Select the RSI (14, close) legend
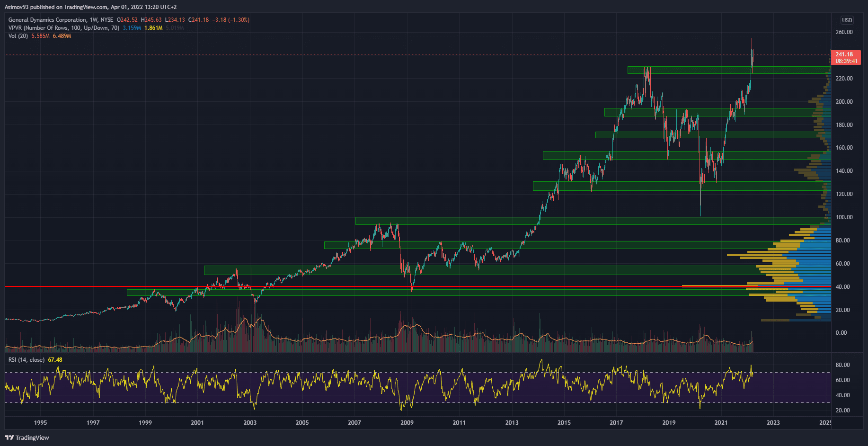The height and width of the screenshot is (446, 868). click(x=27, y=360)
